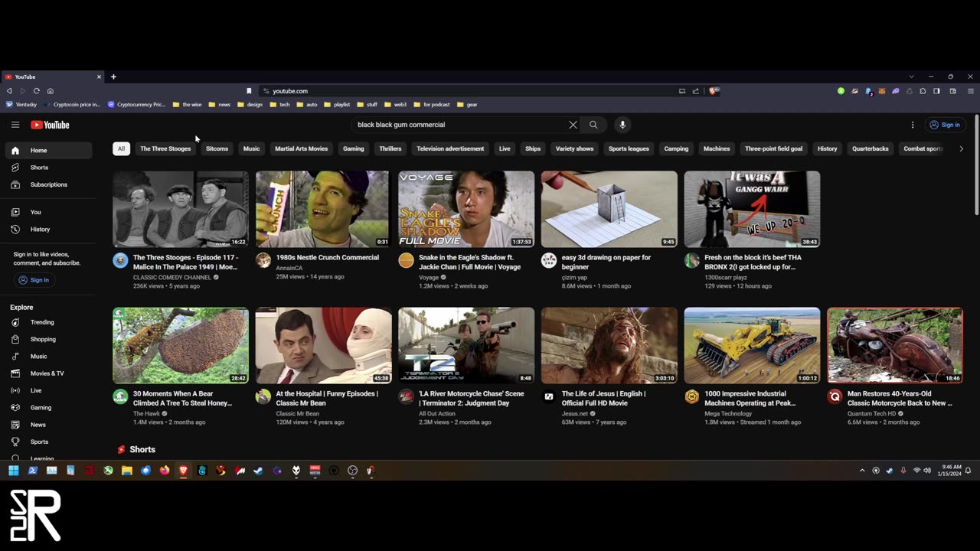This screenshot has height=551, width=980.
Task: Open Sports under Explore
Action: click(50, 442)
